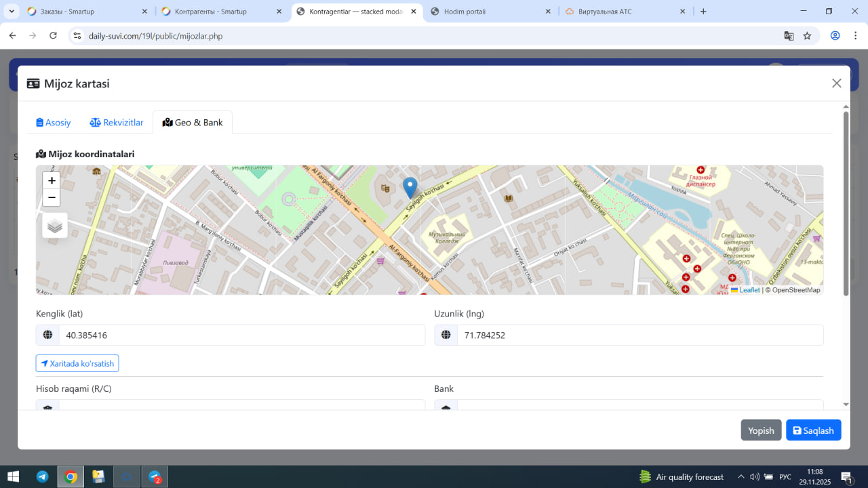Switch to the Rekvizitlar tab
The width and height of the screenshot is (868, 488).
pyautogui.click(x=117, y=123)
